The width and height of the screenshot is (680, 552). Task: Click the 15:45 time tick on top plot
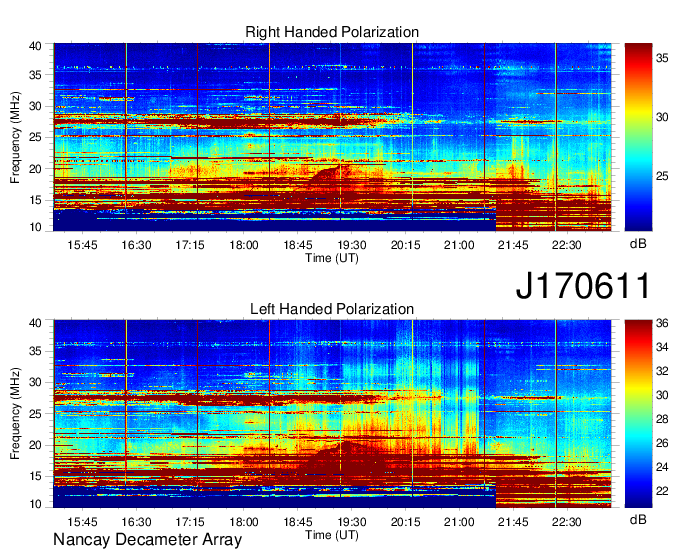pos(82,245)
